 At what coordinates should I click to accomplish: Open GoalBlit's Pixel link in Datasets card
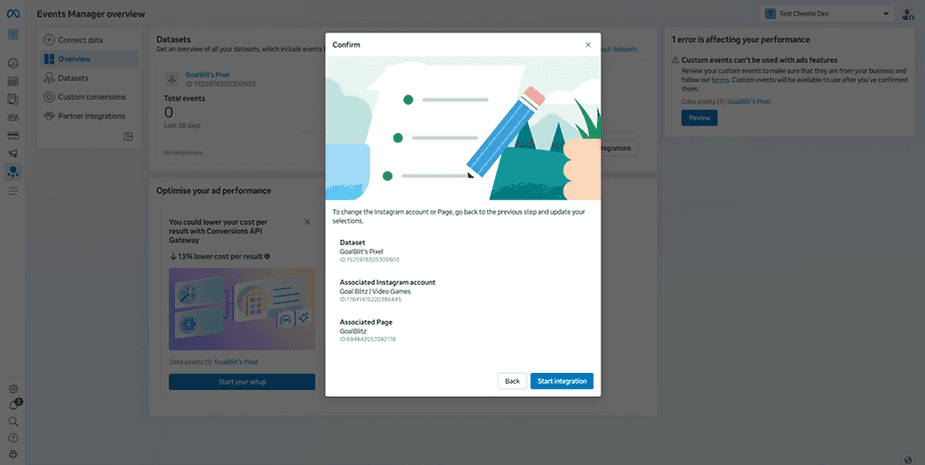coord(208,75)
